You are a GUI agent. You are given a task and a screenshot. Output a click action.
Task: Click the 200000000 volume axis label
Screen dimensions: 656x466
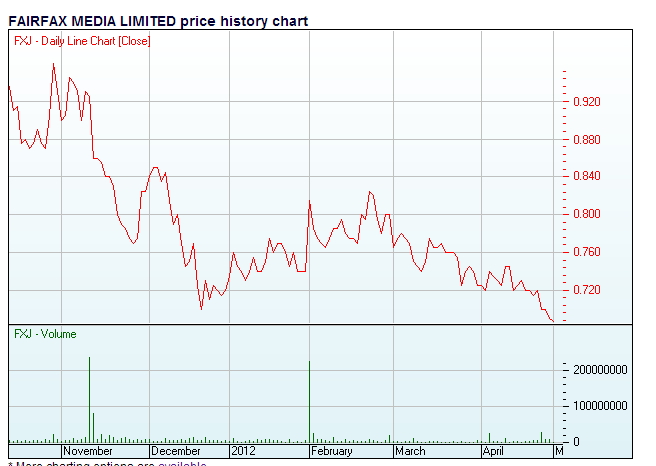[x=600, y=370]
